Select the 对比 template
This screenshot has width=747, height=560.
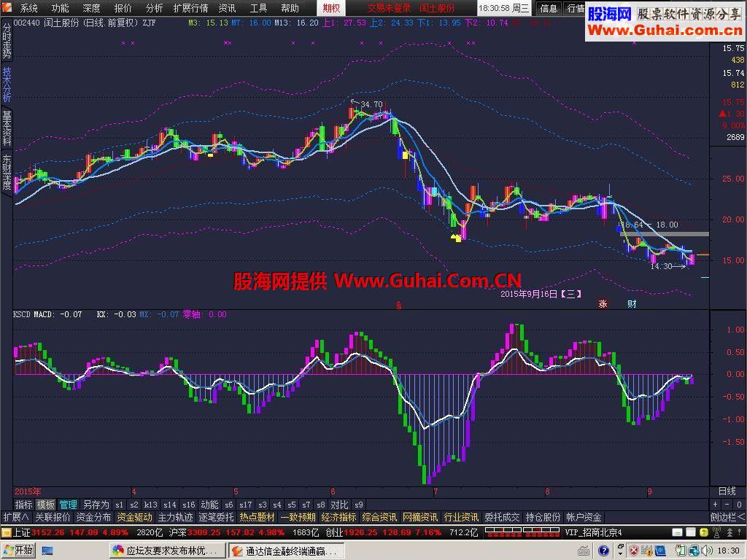tap(339, 505)
